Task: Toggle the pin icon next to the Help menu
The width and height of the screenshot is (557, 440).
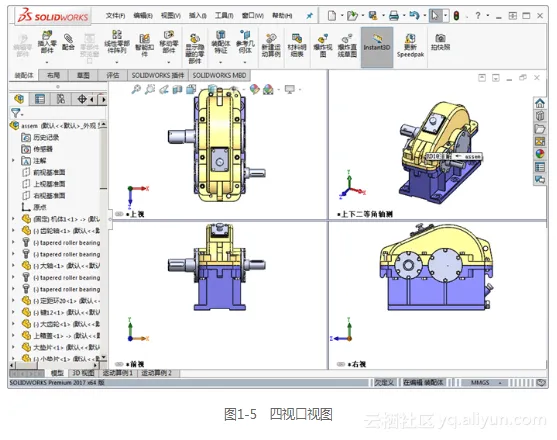Action: (x=309, y=16)
